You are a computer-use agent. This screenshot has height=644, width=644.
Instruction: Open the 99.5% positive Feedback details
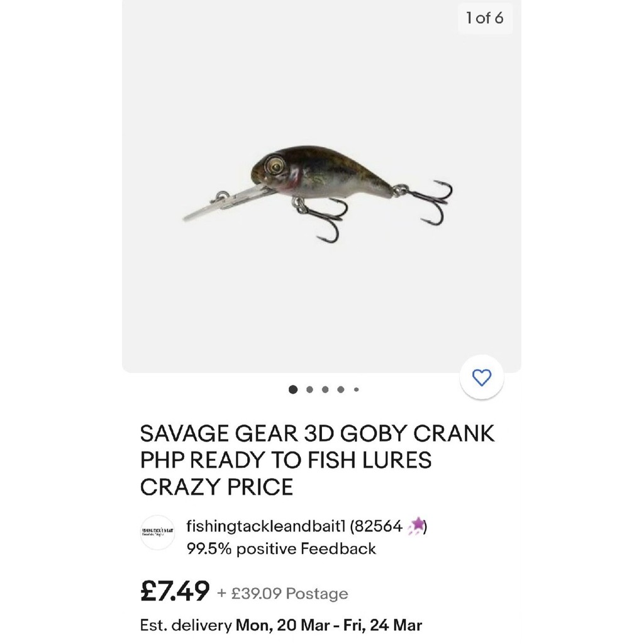tap(281, 548)
